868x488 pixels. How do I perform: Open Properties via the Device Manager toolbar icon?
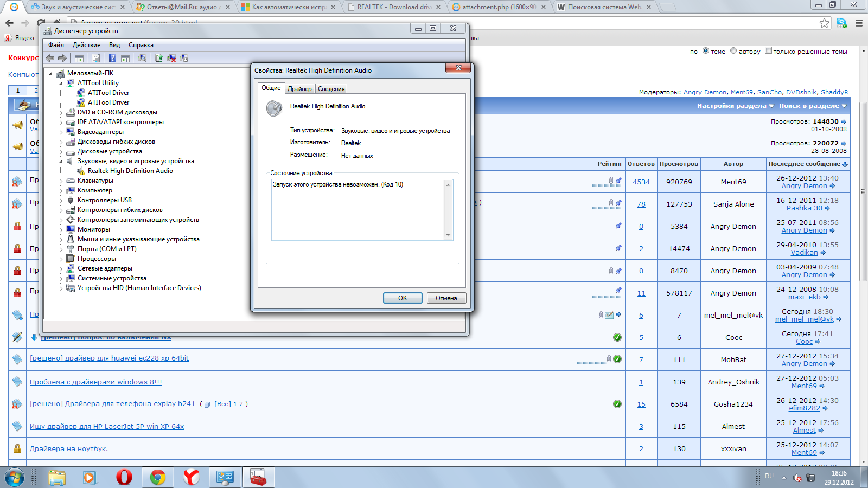(95, 58)
